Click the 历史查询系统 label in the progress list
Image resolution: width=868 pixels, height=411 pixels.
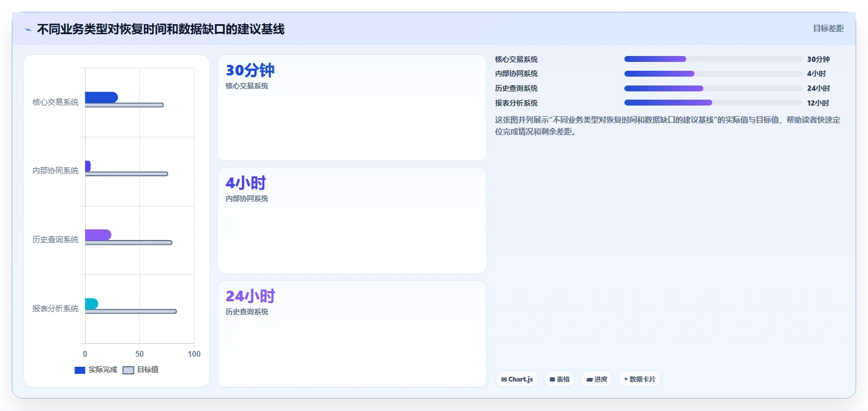516,88
